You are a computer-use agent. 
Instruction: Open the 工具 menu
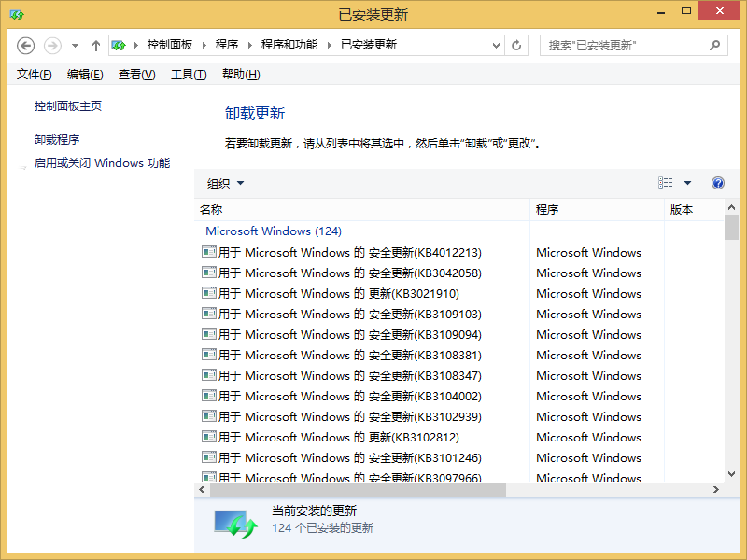point(189,75)
